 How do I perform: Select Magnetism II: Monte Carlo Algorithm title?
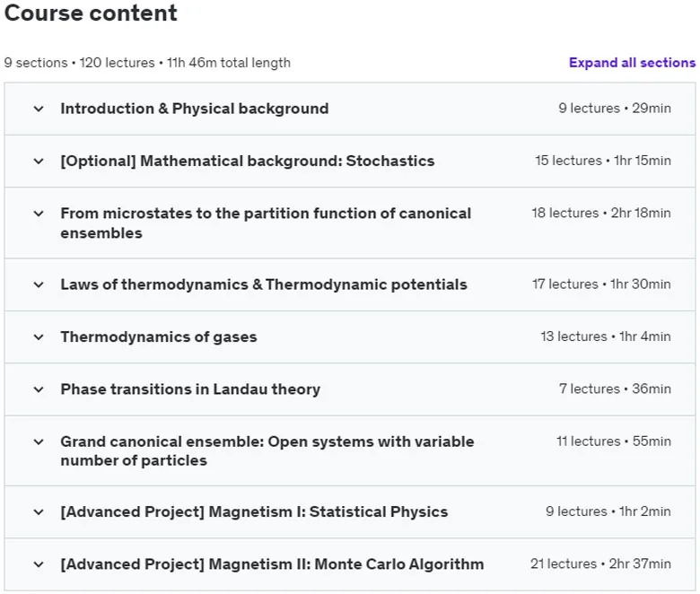[x=272, y=564]
